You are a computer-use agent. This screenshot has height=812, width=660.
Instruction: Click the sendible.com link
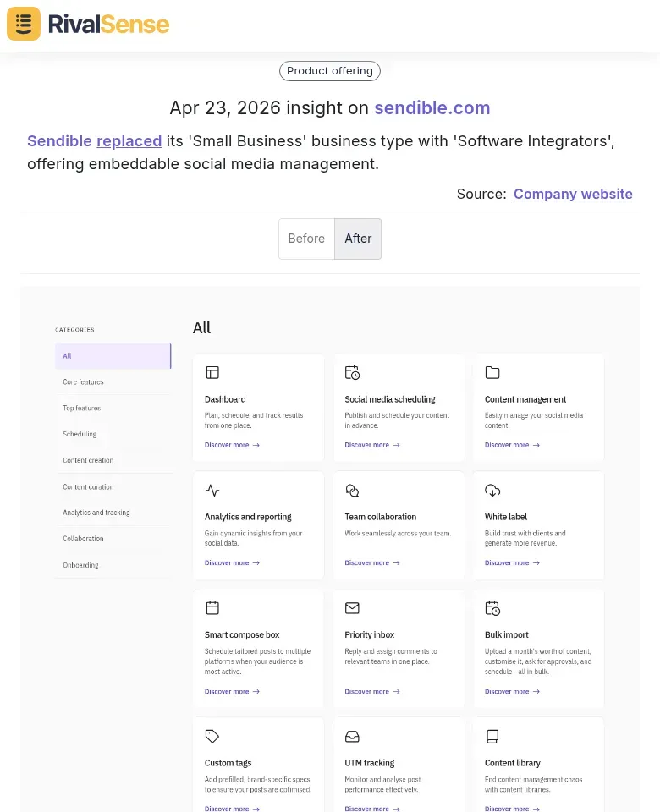click(x=432, y=108)
